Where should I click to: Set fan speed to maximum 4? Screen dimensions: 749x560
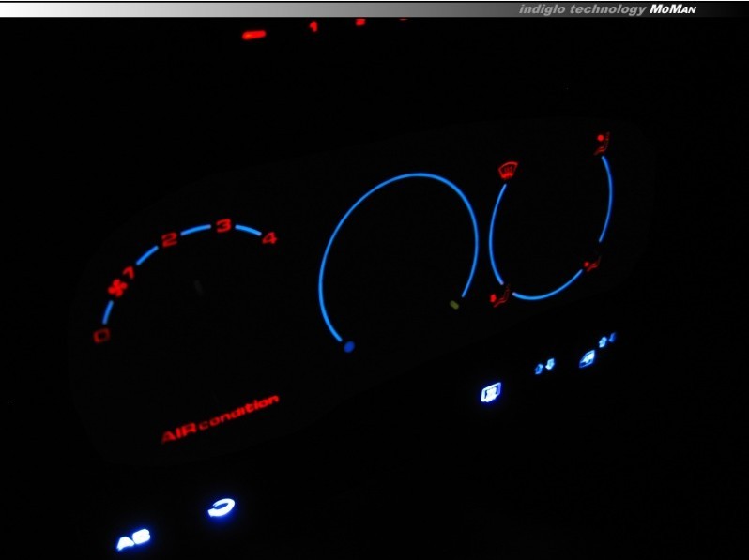pos(270,238)
